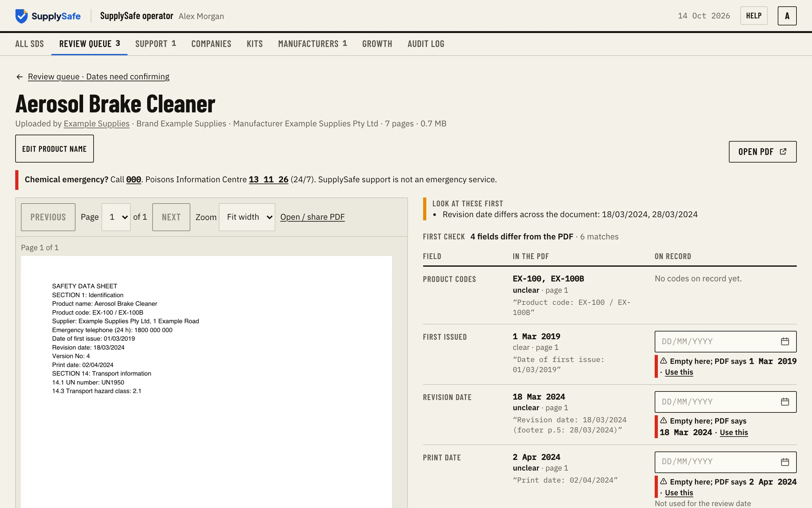812x508 pixels.
Task: Open calendar picker for Revision Date field
Action: [784, 402]
